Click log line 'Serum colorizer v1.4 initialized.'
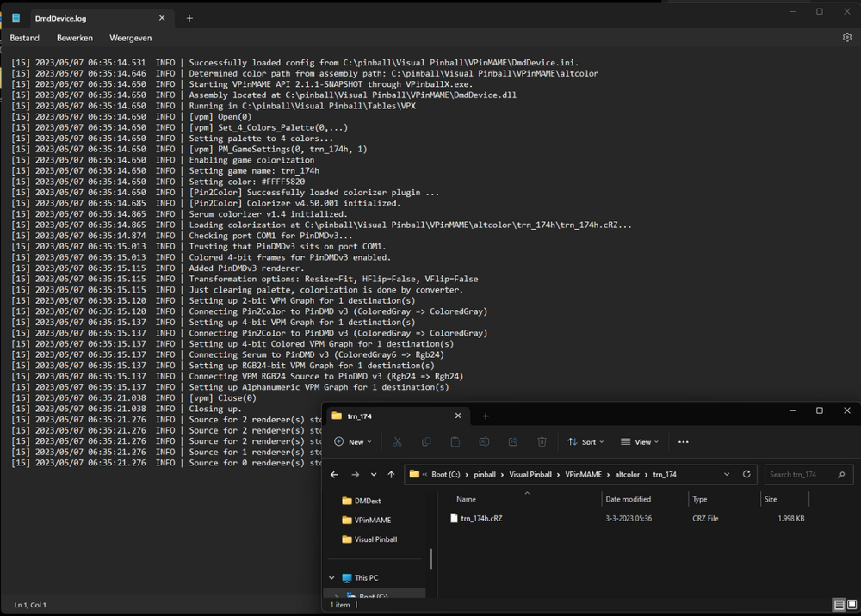This screenshot has width=861, height=616. tap(268, 214)
